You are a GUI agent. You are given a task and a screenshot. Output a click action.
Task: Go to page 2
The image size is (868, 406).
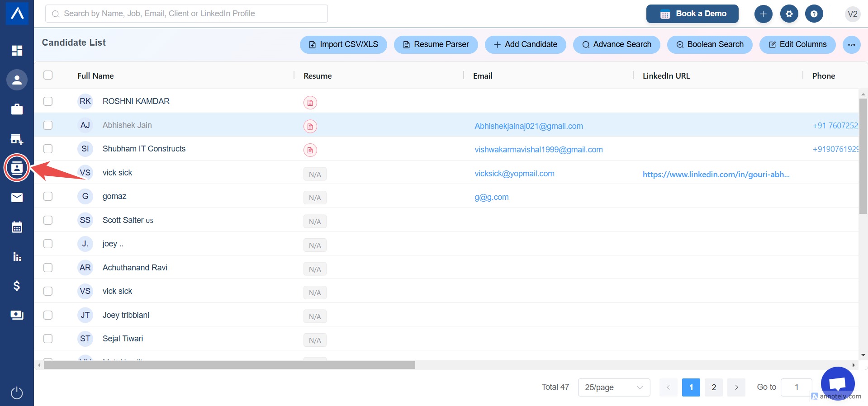click(714, 387)
